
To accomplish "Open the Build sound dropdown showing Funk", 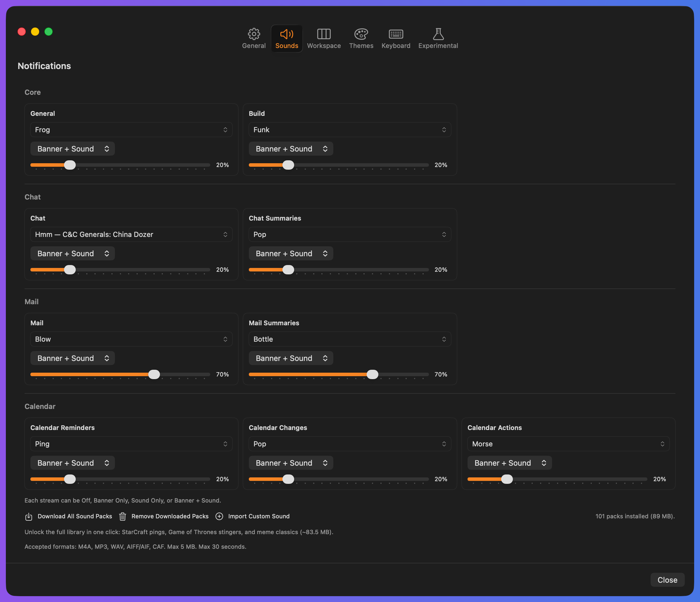I will 350,130.
